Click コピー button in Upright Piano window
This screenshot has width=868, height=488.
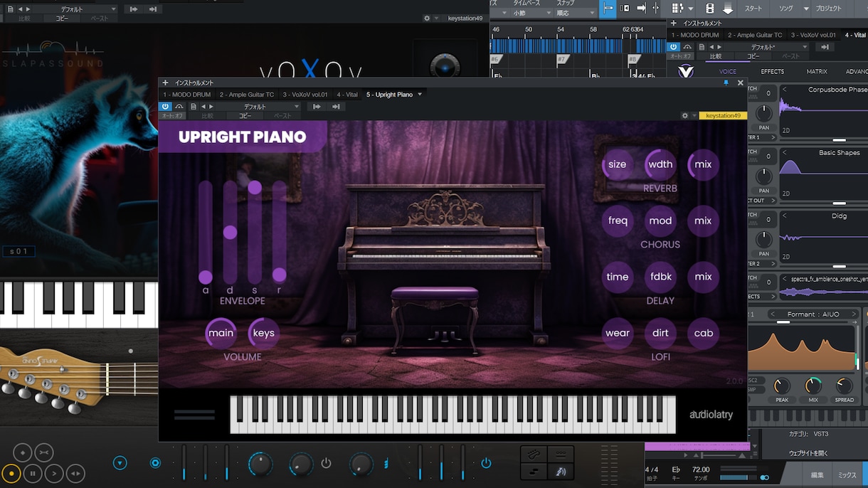pos(245,116)
